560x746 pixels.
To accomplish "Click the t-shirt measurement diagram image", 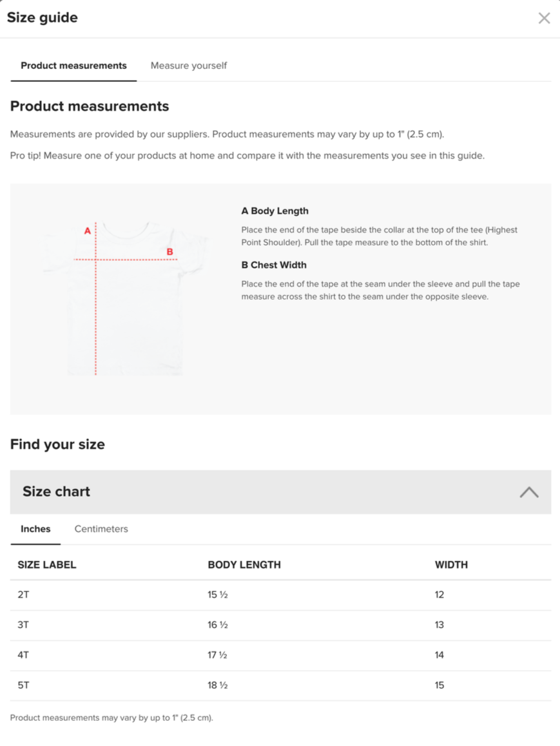I will pos(124,298).
